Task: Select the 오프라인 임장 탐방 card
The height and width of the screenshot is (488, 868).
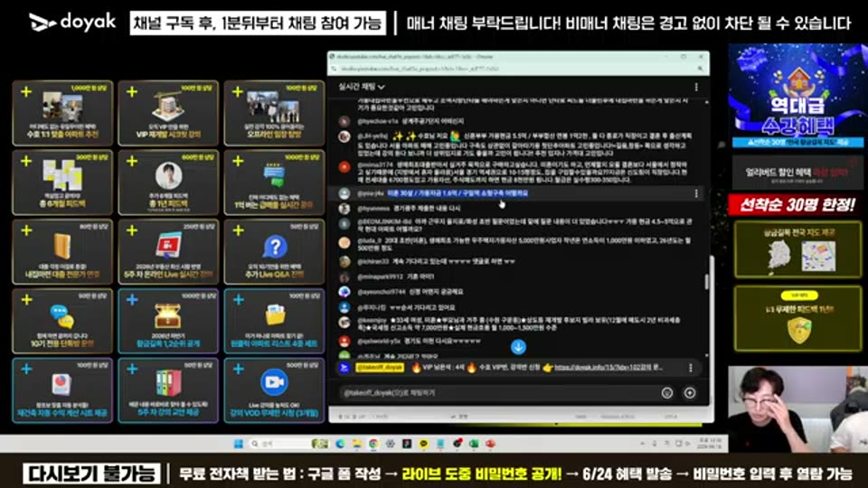Action: click(274, 114)
